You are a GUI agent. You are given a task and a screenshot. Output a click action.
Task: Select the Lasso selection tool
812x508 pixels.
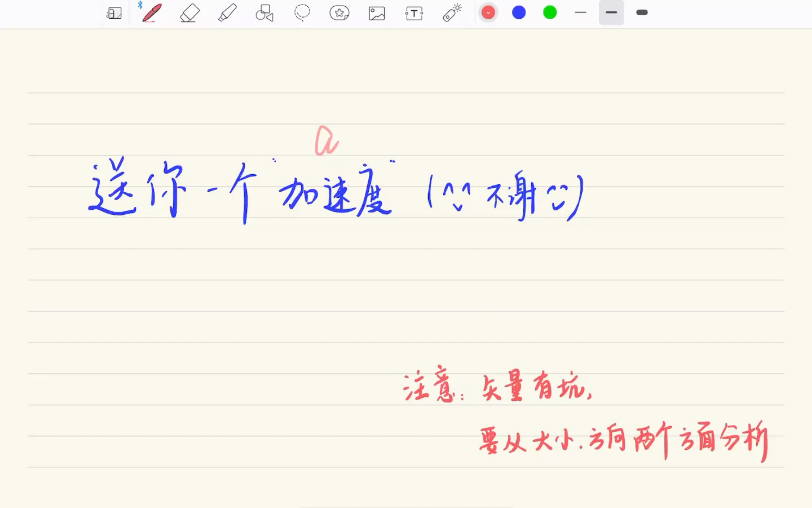pyautogui.click(x=302, y=13)
